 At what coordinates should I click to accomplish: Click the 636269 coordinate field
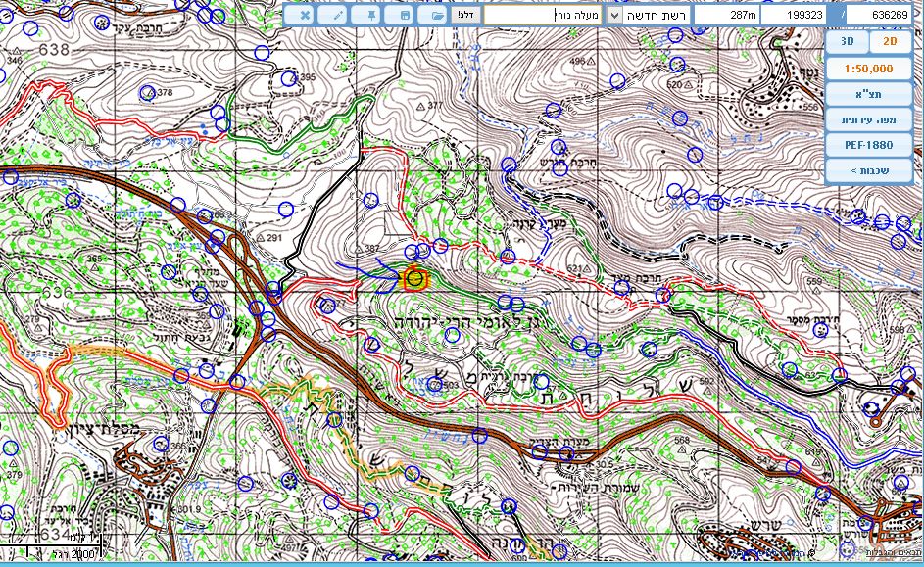tap(884, 16)
